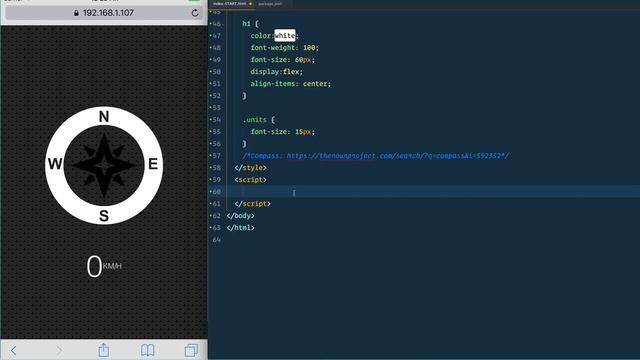The width and height of the screenshot is (640, 360).
Task: Open the Safari share sheet icon
Action: point(104,349)
